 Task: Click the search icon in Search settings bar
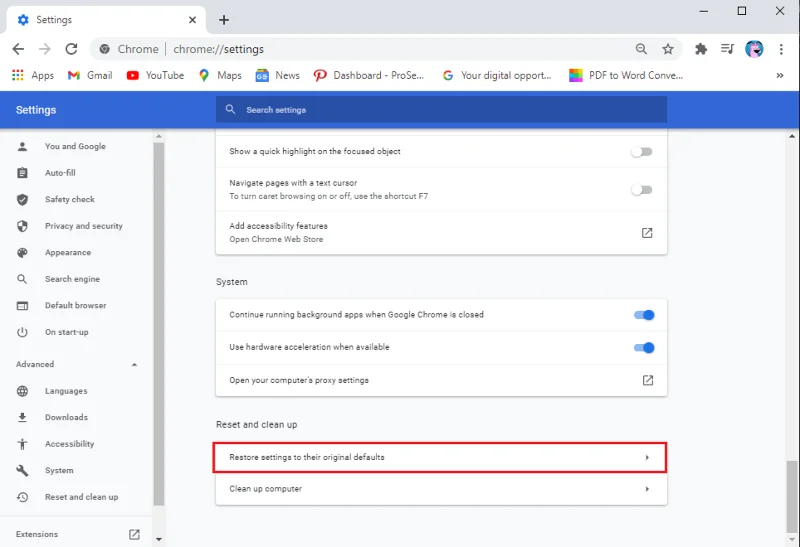point(231,109)
